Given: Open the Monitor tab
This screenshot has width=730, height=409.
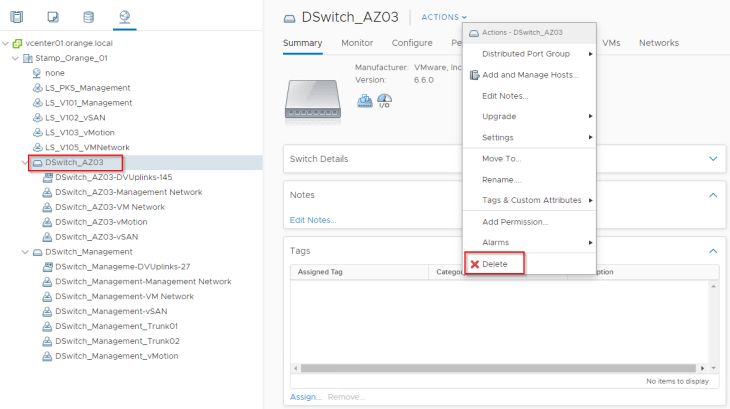Looking at the screenshot, I should click(357, 43).
